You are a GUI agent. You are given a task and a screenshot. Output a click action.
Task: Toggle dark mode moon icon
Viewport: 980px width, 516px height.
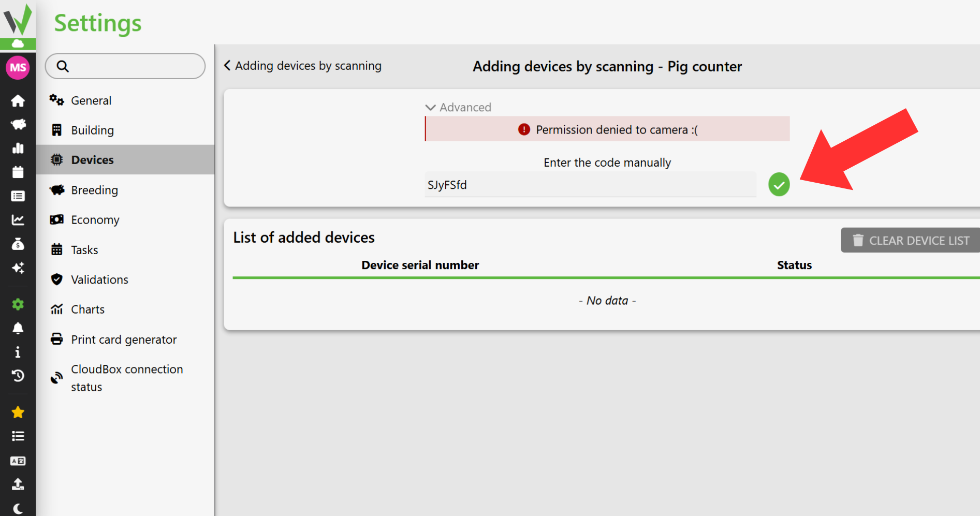point(18,508)
